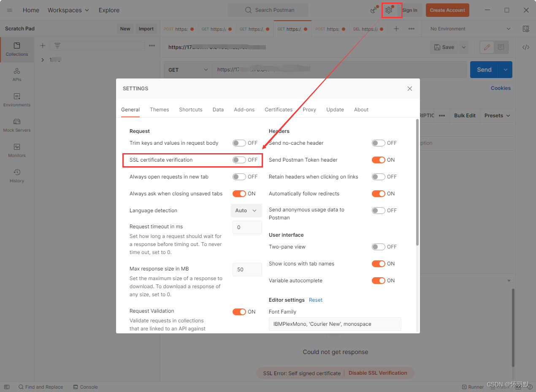Open History in the sidebar
The image size is (536, 392).
click(17, 176)
